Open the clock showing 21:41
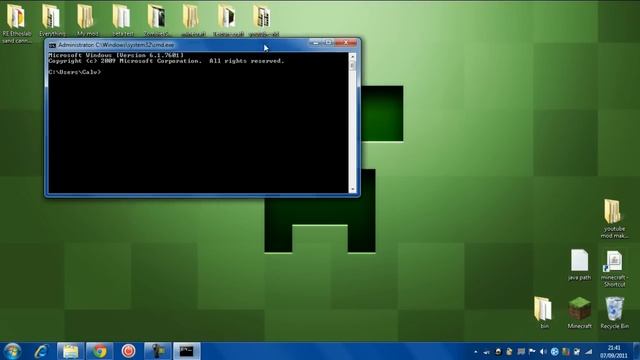Image resolution: width=640 pixels, height=360 pixels. (613, 351)
